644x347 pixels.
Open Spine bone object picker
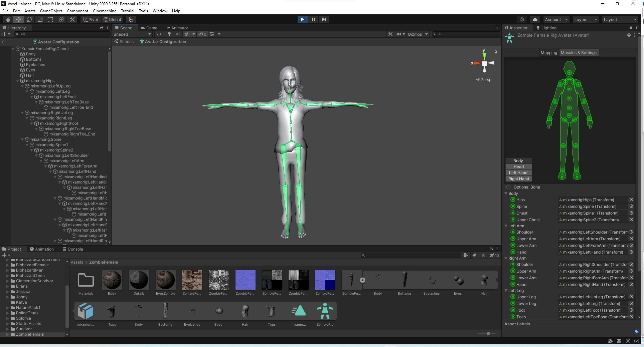[x=631, y=207]
